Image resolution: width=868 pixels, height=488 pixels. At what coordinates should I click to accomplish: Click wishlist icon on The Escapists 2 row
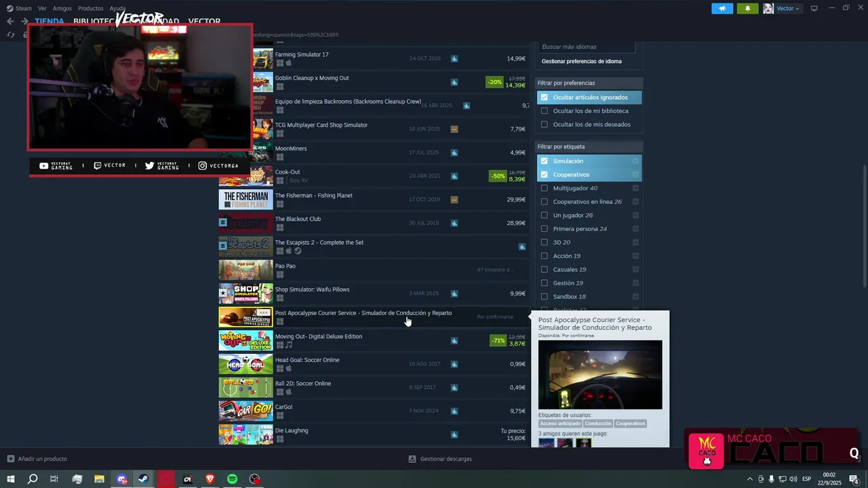pyautogui.click(x=522, y=247)
